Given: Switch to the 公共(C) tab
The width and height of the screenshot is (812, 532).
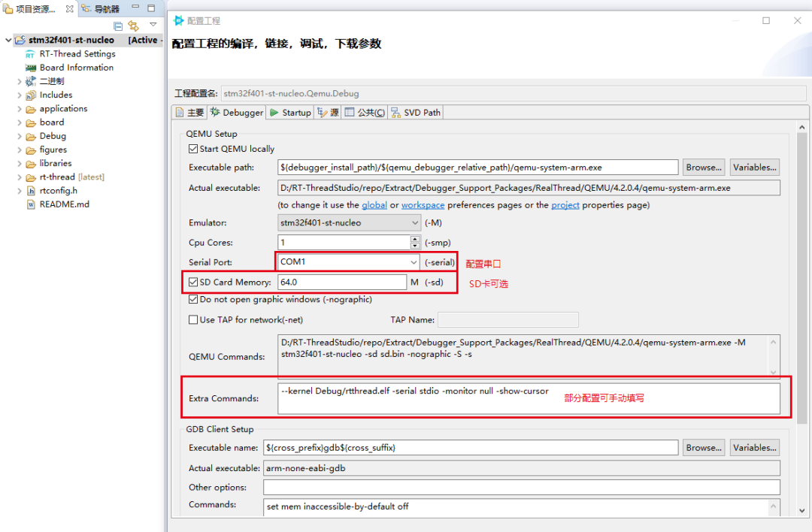Looking at the screenshot, I should click(x=365, y=112).
